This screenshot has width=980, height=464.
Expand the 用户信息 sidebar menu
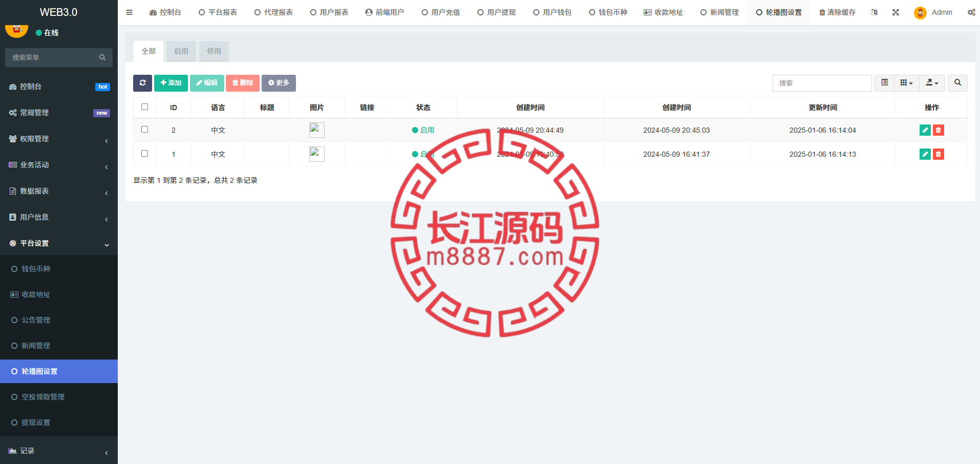(x=59, y=217)
